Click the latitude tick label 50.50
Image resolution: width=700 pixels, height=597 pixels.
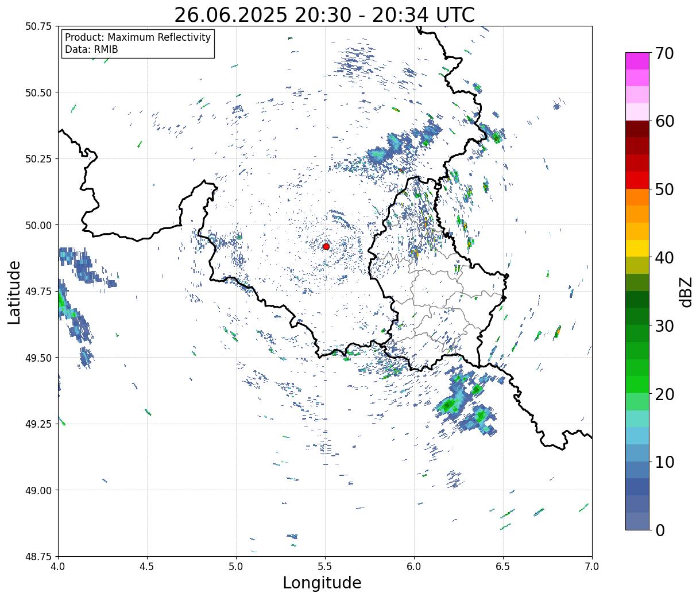pos(38,92)
